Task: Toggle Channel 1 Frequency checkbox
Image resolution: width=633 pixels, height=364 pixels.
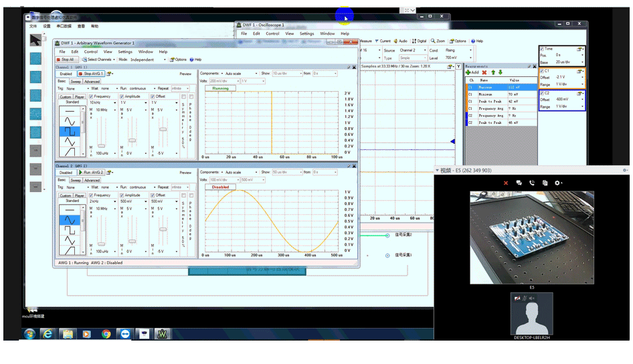Action: pos(91,96)
